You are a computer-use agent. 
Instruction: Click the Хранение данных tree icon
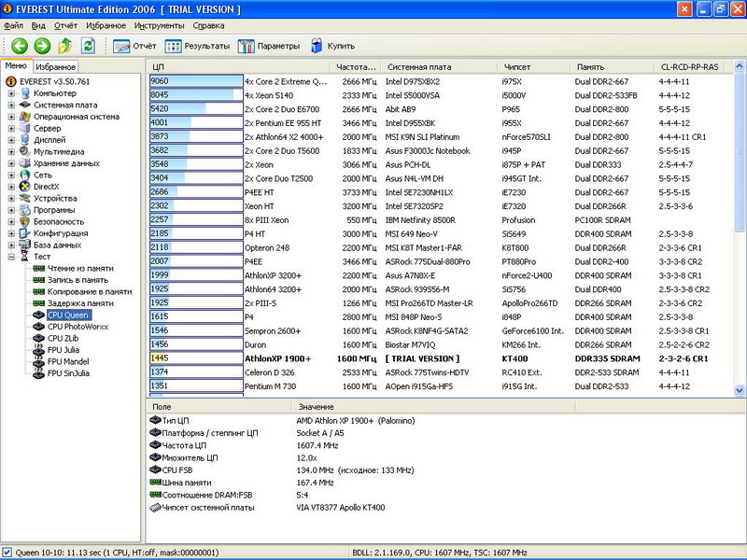pyautogui.click(x=25, y=163)
